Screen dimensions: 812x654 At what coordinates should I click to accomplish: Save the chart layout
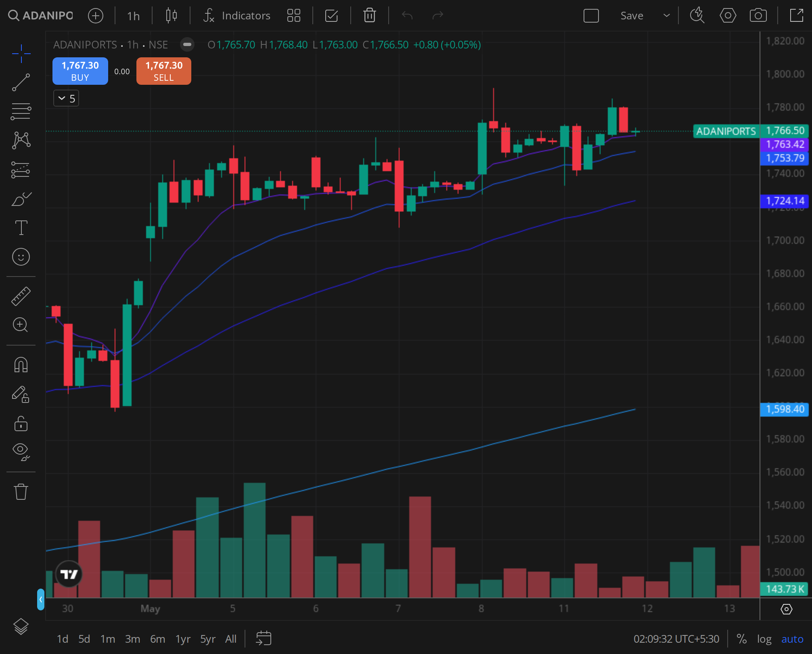[x=632, y=16]
